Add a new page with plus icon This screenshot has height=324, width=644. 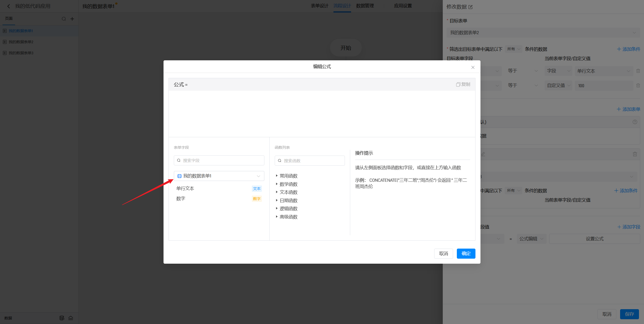coord(72,19)
